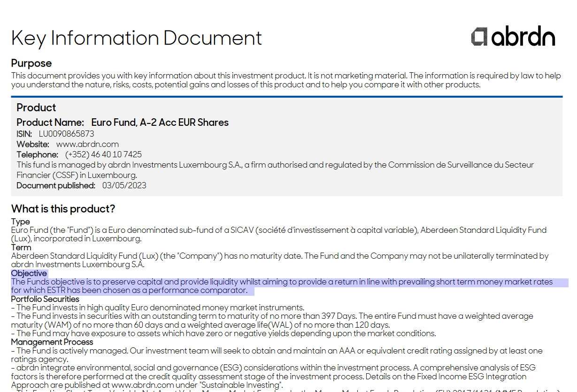
Task: Click the "What is this product?" heading
Action: pyautogui.click(x=63, y=209)
